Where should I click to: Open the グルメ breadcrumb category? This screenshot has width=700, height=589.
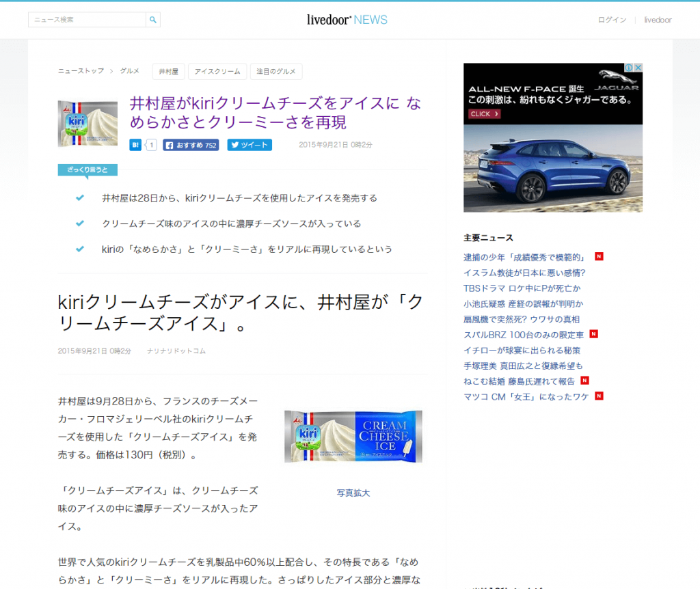coord(129,71)
